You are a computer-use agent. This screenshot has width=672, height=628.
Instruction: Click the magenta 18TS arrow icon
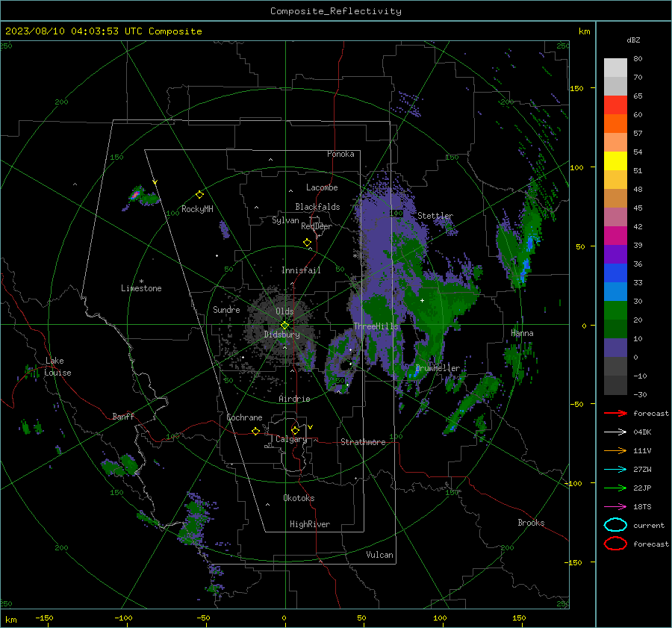click(x=615, y=507)
